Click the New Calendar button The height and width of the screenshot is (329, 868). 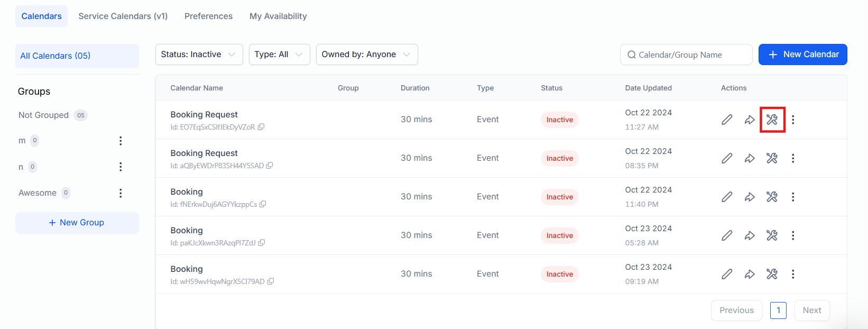click(802, 54)
